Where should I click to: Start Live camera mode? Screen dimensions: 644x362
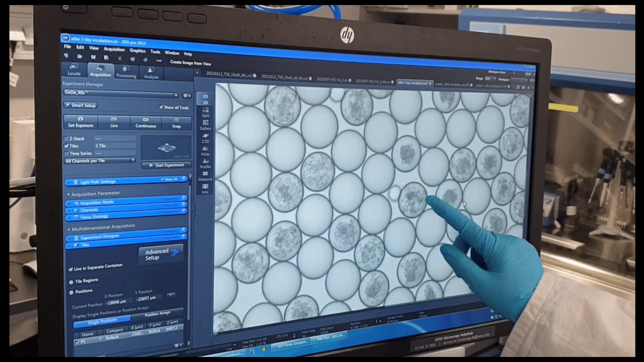(114, 122)
